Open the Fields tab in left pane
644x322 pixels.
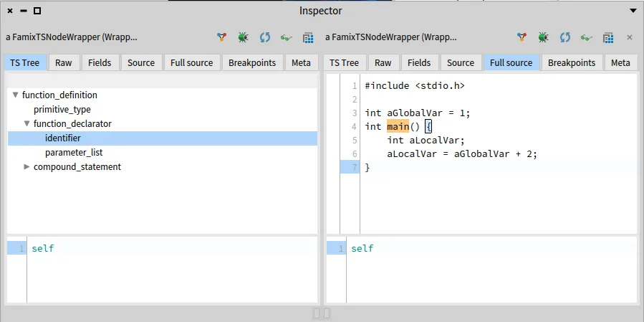tap(100, 62)
